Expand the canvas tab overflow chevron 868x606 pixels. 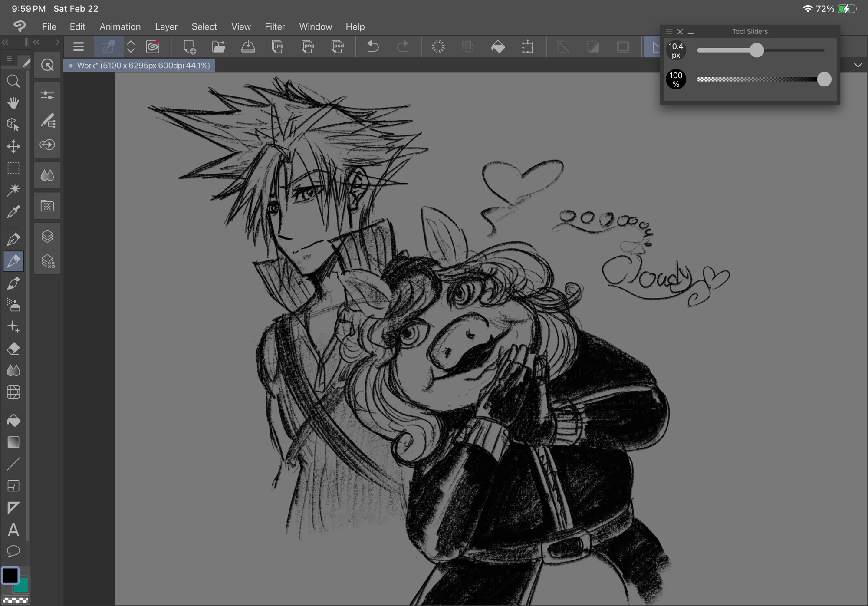pos(858,65)
